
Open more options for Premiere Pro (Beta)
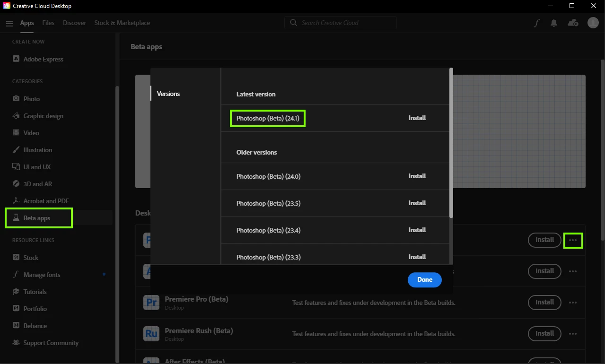[573, 303]
